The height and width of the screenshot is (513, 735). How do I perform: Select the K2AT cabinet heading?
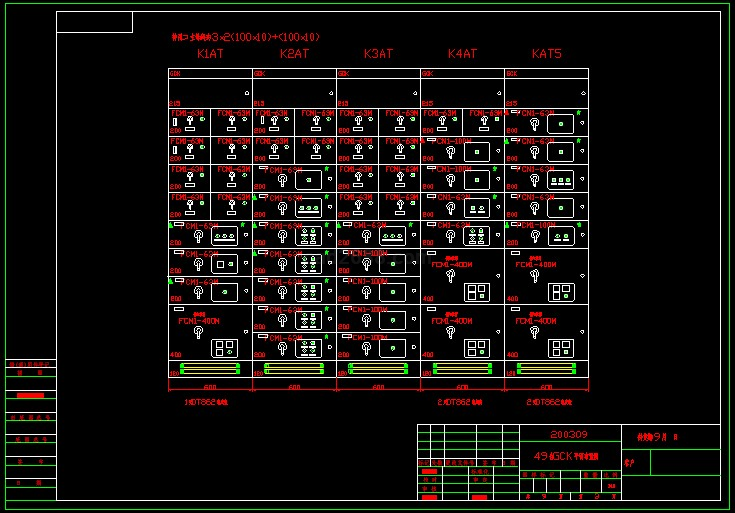[294, 54]
